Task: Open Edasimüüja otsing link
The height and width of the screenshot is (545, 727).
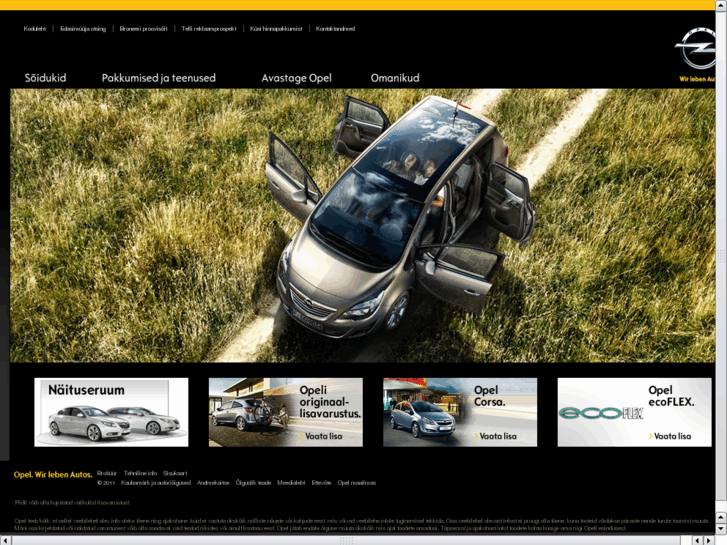Action: pos(83,29)
